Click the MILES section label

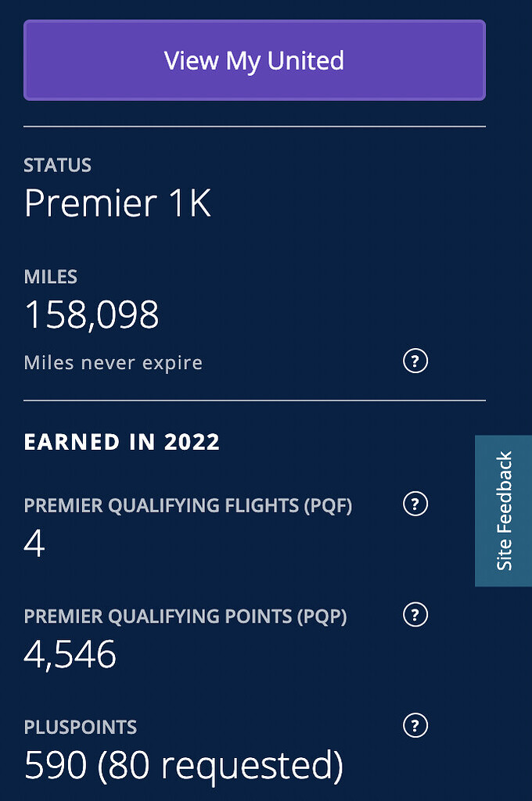[x=50, y=277]
